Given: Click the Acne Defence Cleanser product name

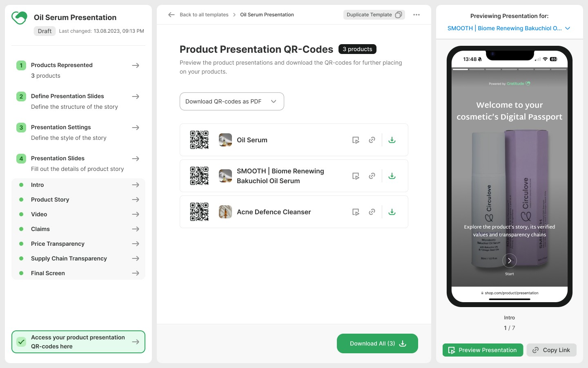Looking at the screenshot, I should click(274, 212).
